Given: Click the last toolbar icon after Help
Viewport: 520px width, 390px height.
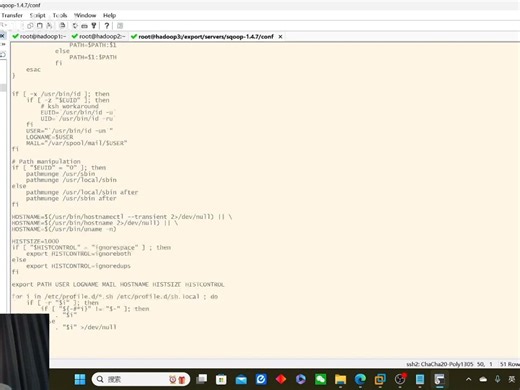Looking at the screenshot, I should [120, 26].
